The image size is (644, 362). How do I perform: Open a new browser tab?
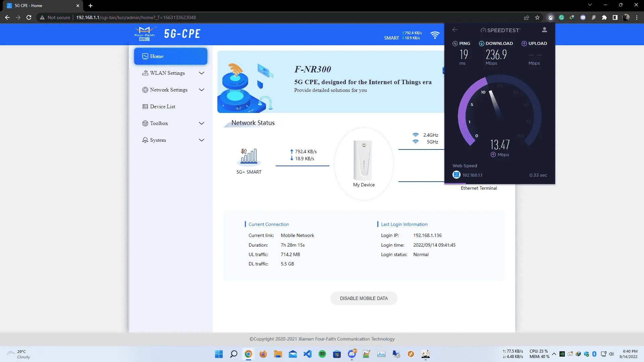90,6
